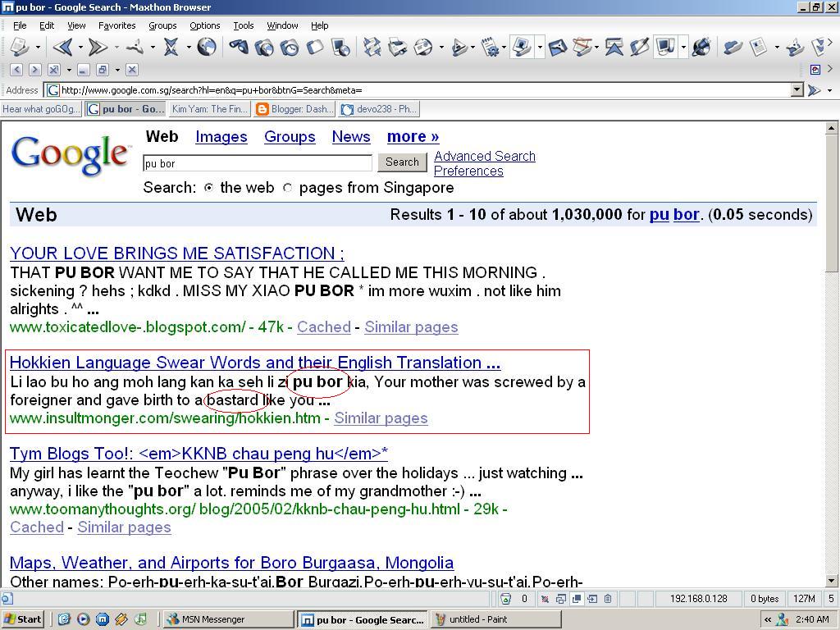Open the address bar URL dropdown

click(797, 90)
